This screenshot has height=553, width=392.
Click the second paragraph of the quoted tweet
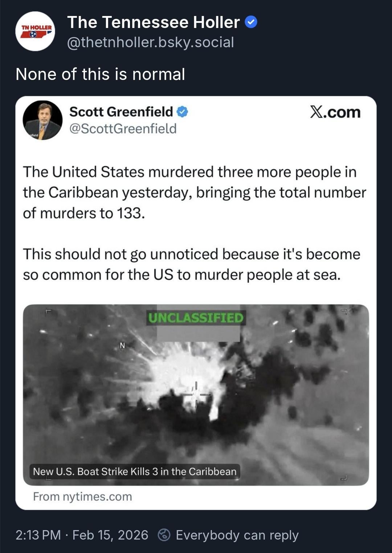click(x=192, y=265)
